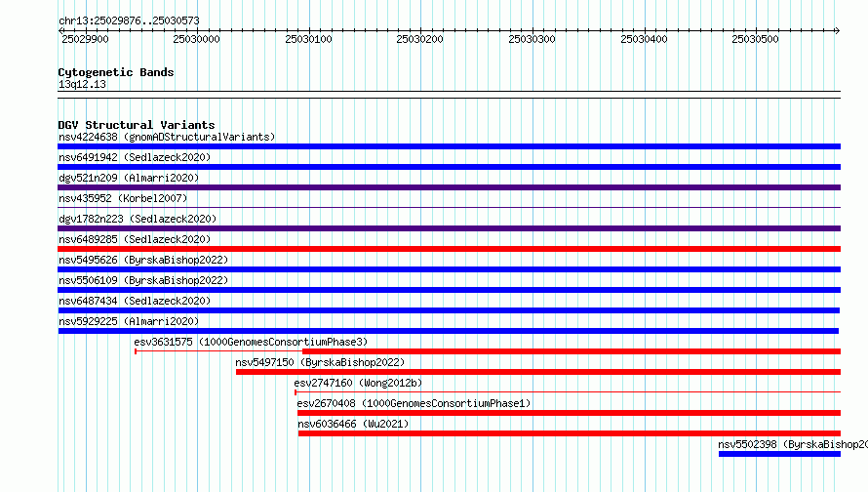Screen dimensions: 868x492
Task: Select the purple bar under dgv1782n223
Action: click(x=449, y=228)
